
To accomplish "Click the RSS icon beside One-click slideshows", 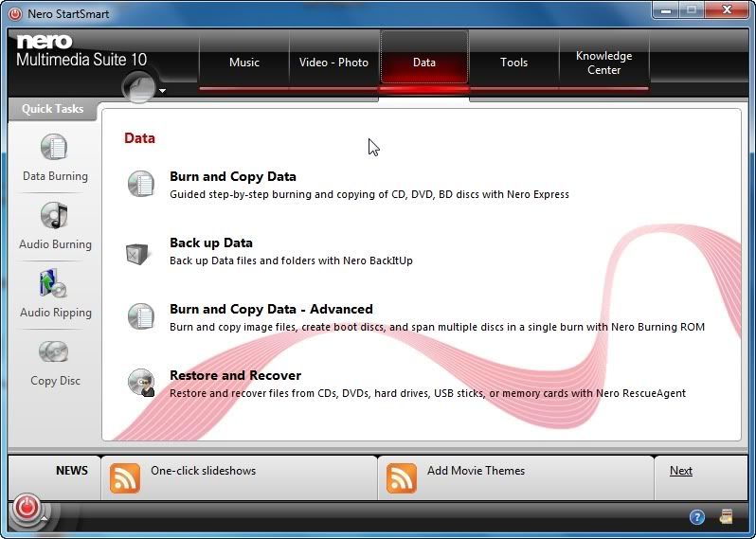I will 125,477.
